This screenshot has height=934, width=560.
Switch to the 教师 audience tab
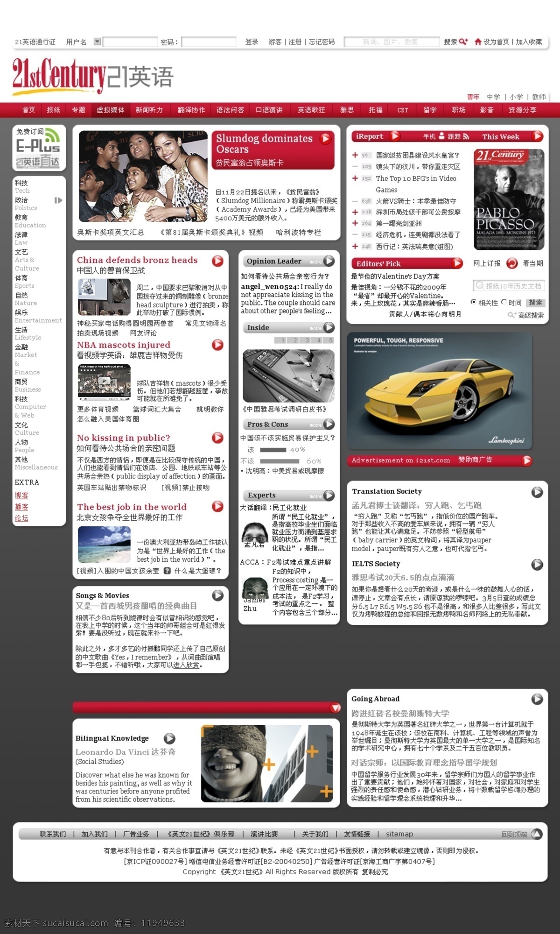[539, 97]
